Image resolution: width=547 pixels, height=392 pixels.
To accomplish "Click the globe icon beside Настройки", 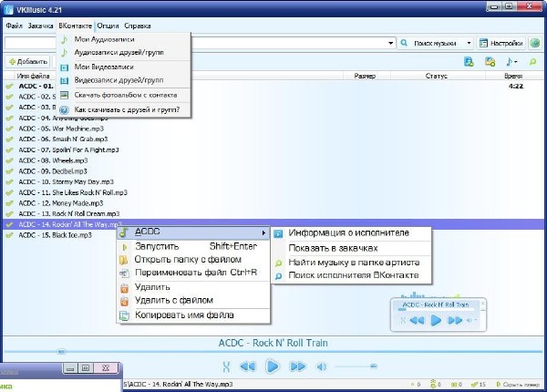I will point(535,43).
